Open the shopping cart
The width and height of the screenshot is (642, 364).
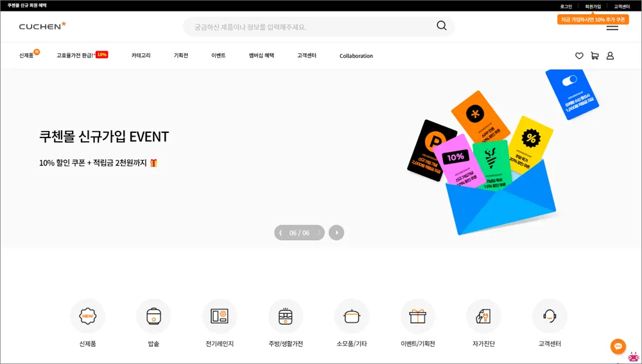594,56
